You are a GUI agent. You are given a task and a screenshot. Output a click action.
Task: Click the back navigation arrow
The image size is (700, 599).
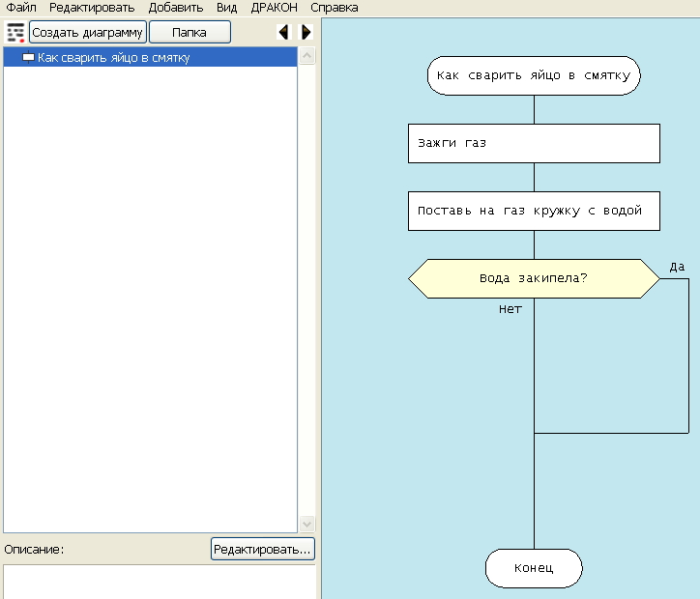coord(283,32)
